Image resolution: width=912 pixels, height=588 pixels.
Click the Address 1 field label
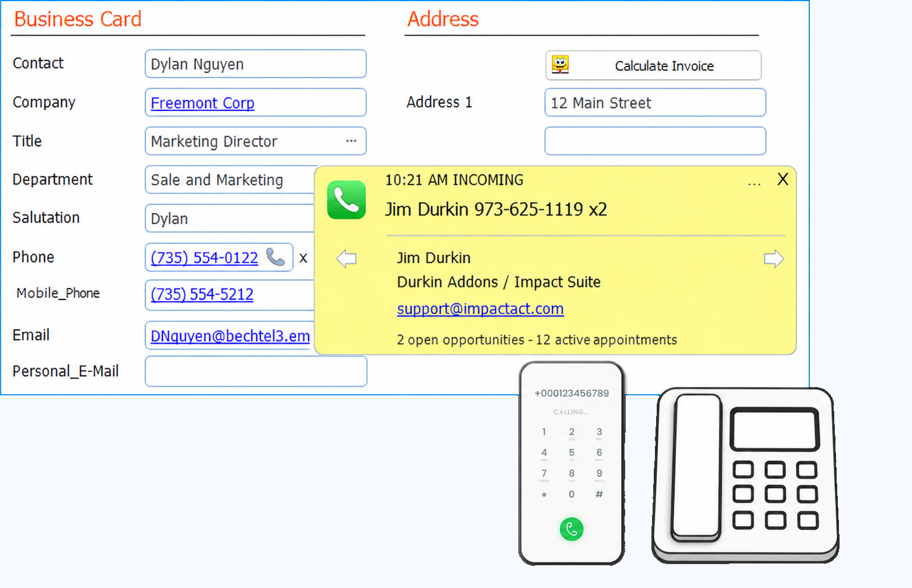pos(439,102)
